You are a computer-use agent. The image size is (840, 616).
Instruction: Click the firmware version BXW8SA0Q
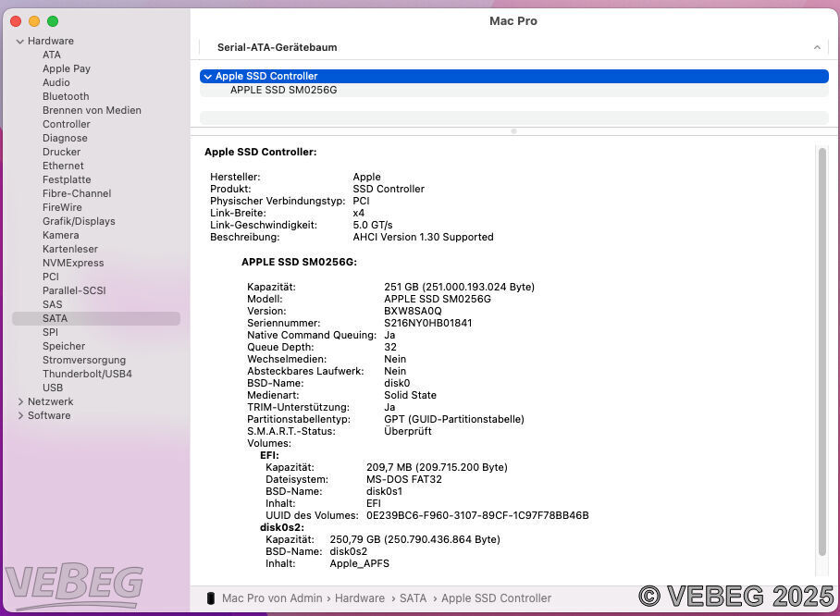[x=413, y=311]
